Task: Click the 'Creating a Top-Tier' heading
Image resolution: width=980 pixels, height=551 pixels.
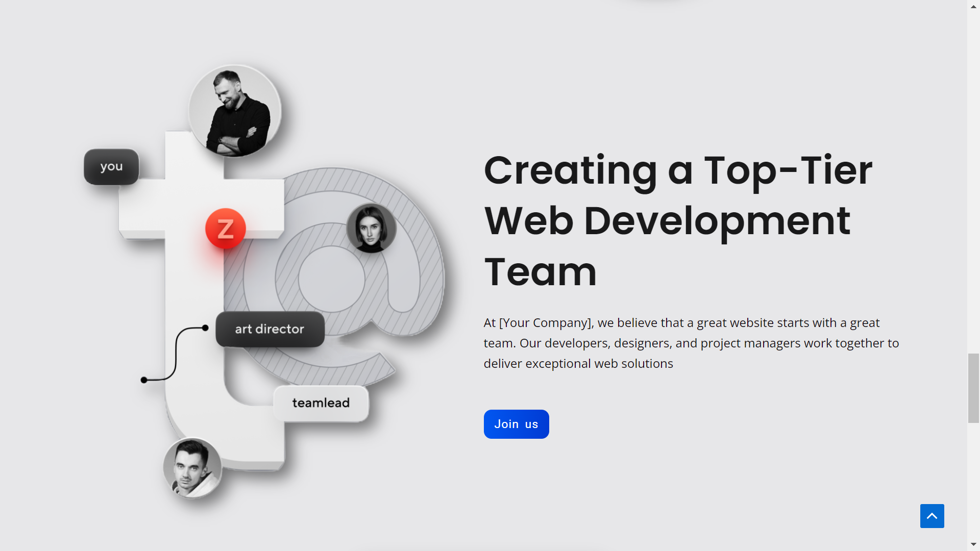Action: 678,170
